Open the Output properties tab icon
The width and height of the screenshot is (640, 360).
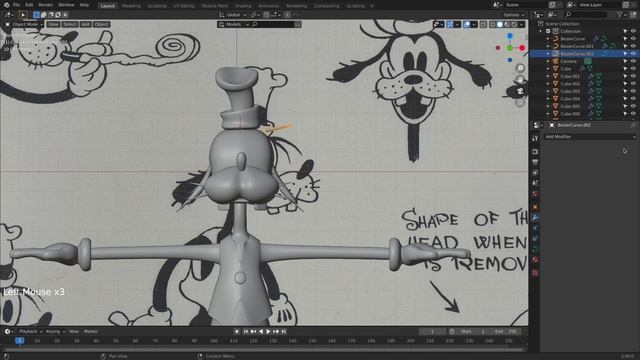point(535,162)
